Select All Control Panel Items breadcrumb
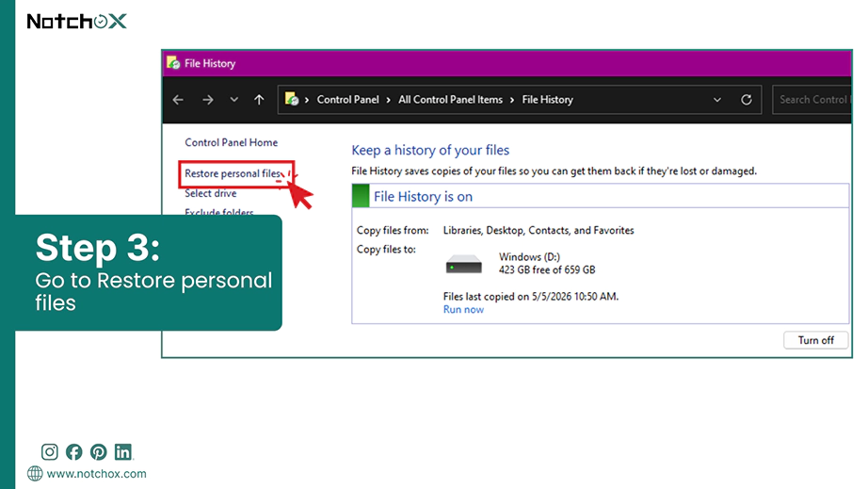The image size is (868, 489). (450, 100)
